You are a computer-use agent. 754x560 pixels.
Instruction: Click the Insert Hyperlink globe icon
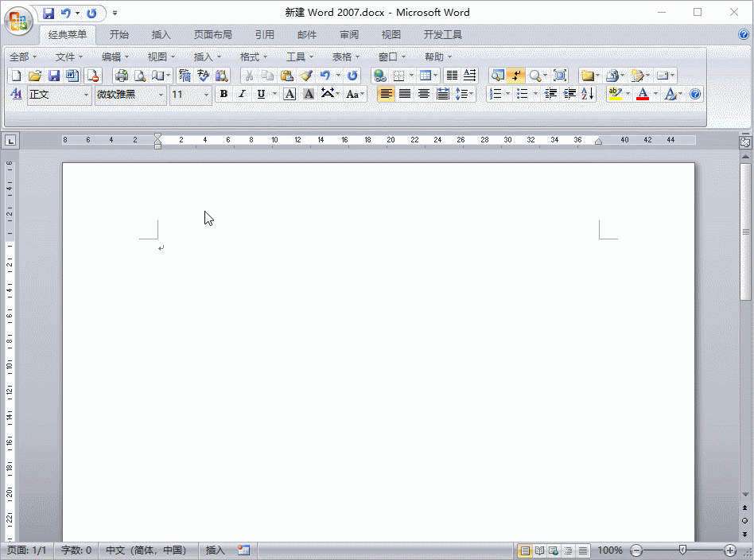[x=379, y=76]
